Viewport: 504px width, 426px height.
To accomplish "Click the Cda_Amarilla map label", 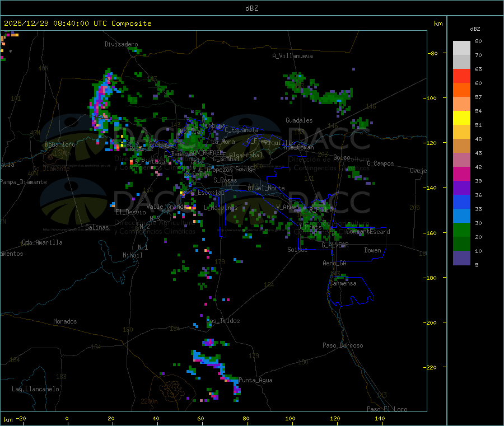I will pyautogui.click(x=42, y=242).
